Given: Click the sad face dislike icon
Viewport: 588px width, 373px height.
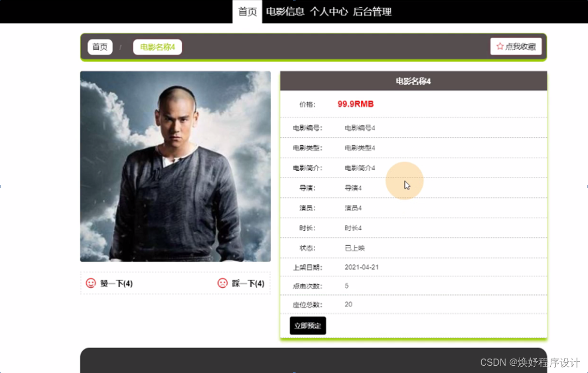Looking at the screenshot, I should (223, 283).
